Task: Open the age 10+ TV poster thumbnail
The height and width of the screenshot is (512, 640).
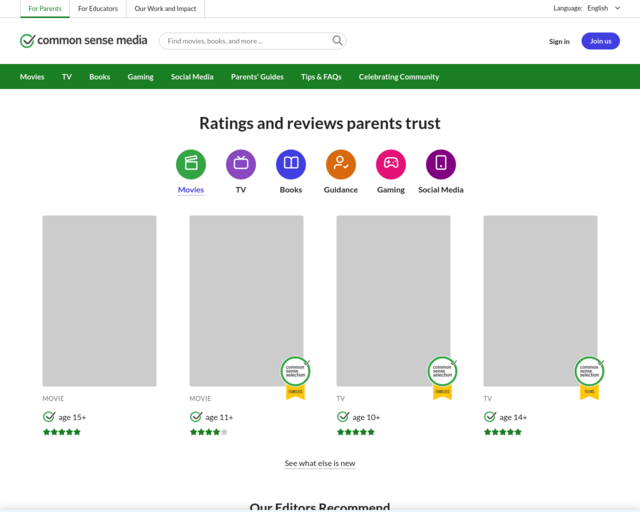Action: (x=393, y=301)
